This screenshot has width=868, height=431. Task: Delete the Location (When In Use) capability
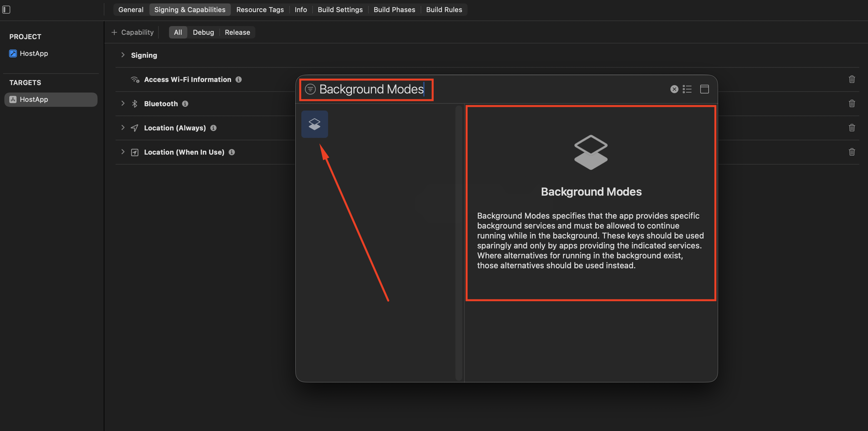click(x=852, y=152)
